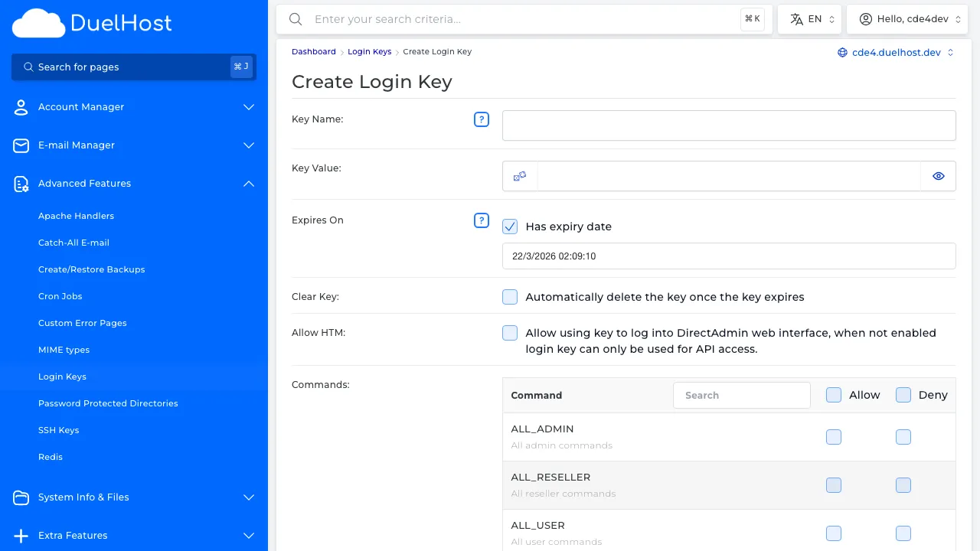Viewport: 980px width, 551px height.
Task: Open the Key Name help icon
Action: (x=482, y=119)
